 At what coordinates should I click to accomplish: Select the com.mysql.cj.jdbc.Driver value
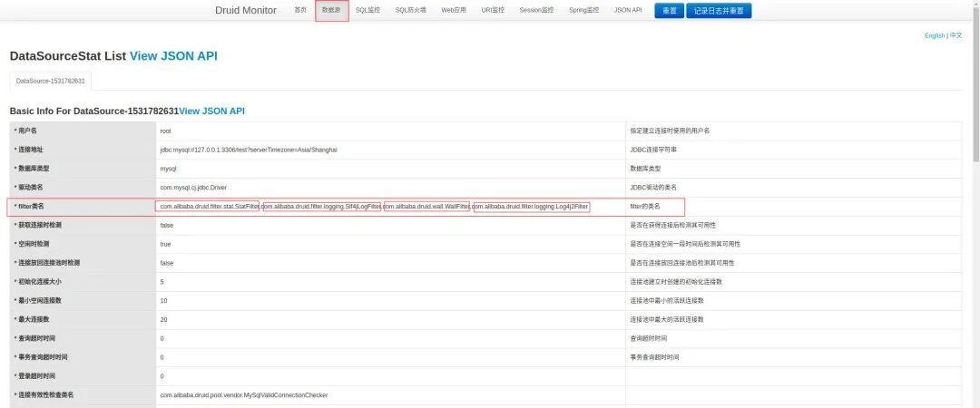click(196, 188)
